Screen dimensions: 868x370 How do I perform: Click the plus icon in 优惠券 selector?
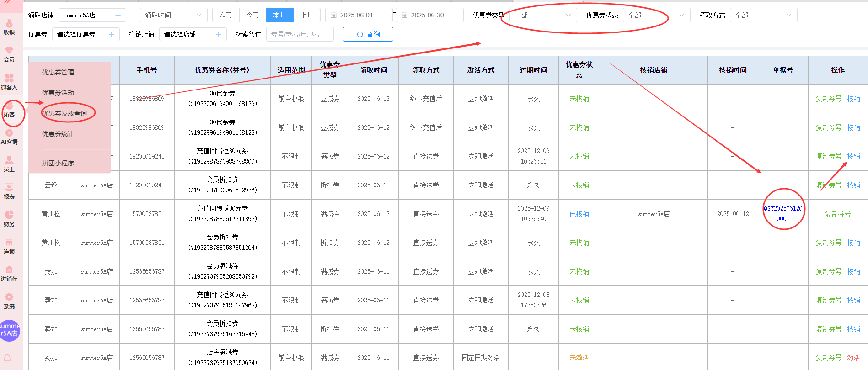(x=111, y=34)
